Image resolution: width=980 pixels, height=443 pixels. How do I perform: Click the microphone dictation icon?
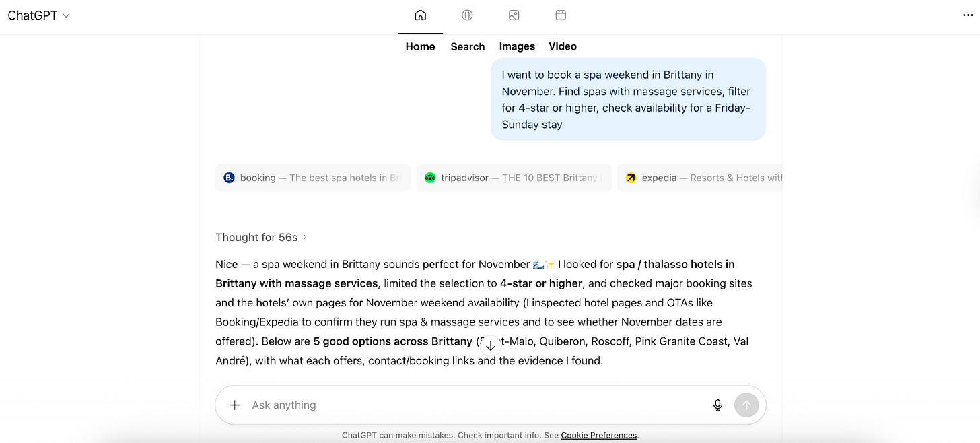[717, 405]
